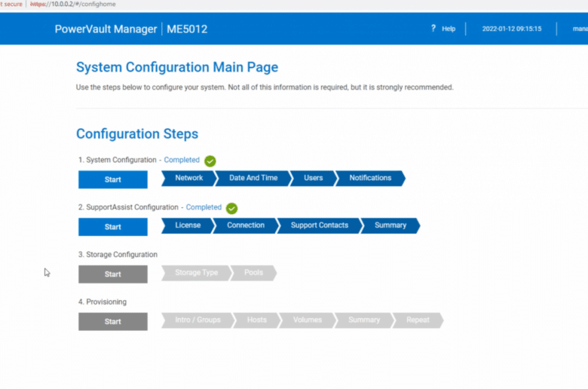Click the Help question mark icon
The image size is (588, 389).
pos(433,28)
